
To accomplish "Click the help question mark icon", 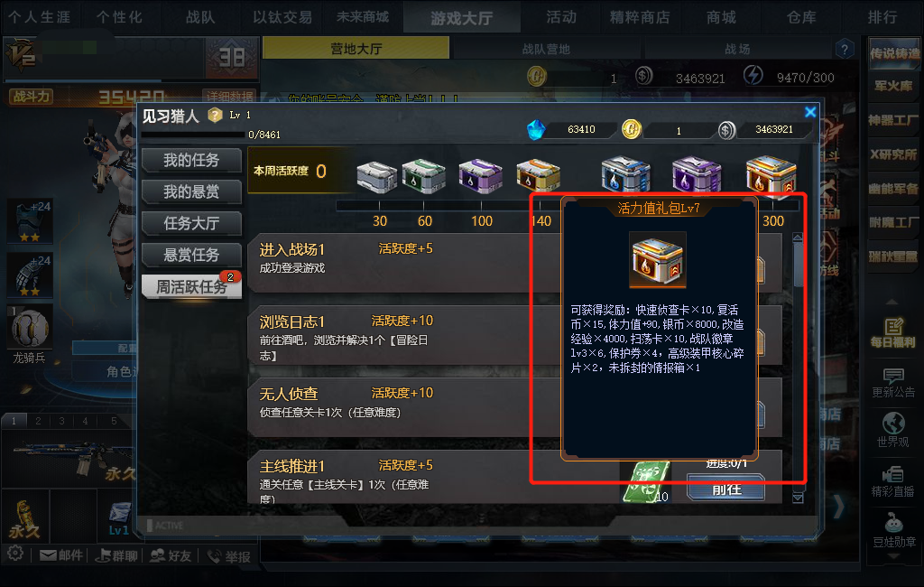I will (x=845, y=49).
